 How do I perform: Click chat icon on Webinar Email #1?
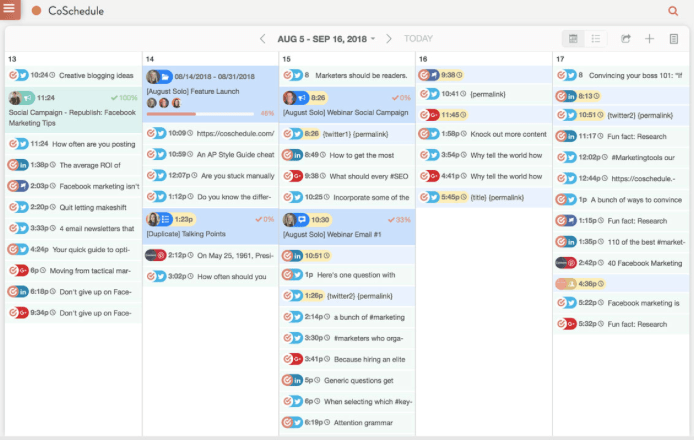(x=302, y=220)
